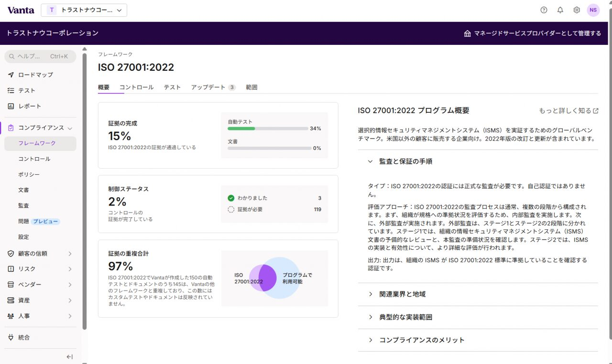Click the 証拠の完成 15% value

point(120,136)
